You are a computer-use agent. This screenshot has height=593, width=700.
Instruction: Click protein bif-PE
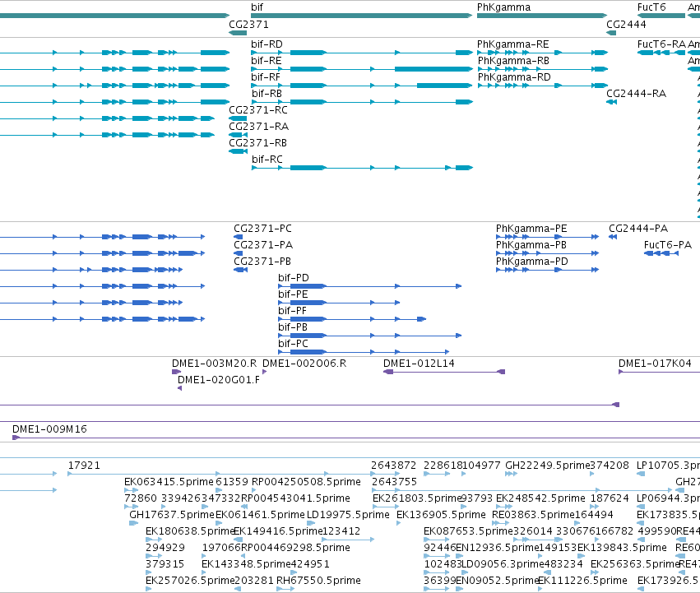pos(293,294)
